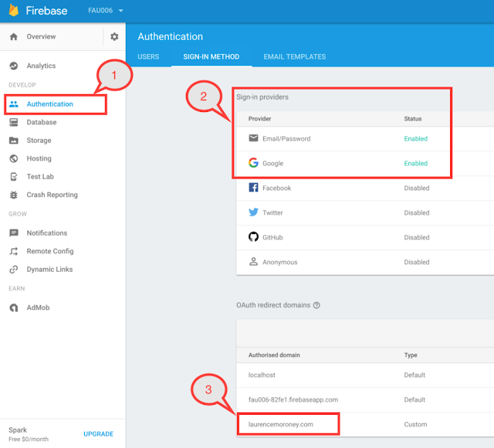Open Remote Config section
The width and height of the screenshot is (494, 448).
(x=50, y=251)
